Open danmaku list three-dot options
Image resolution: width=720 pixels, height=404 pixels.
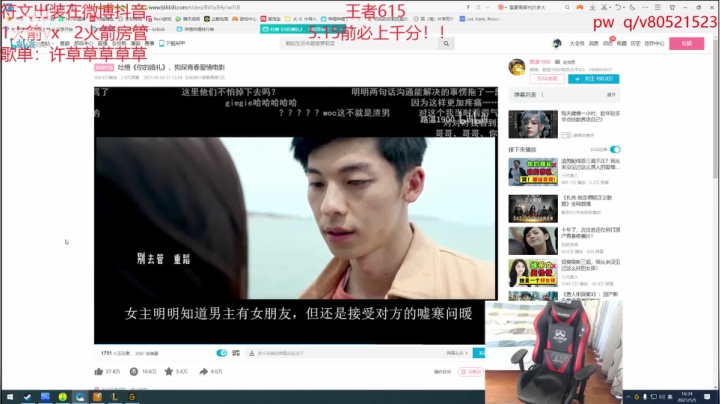(x=542, y=95)
